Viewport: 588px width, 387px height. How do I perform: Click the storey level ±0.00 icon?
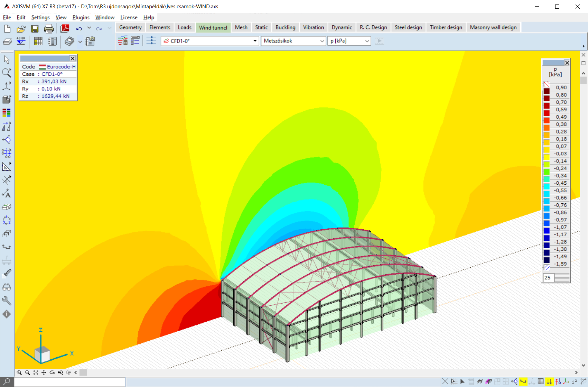pyautogui.click(x=21, y=42)
